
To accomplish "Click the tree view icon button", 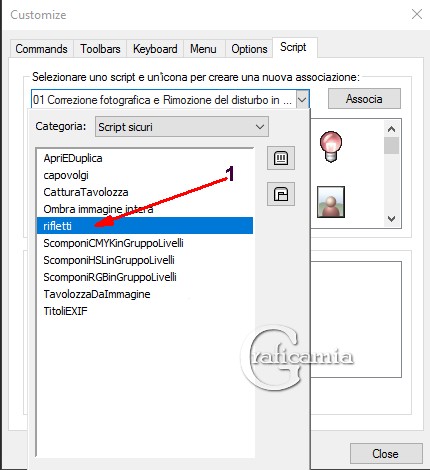I will pos(281,194).
